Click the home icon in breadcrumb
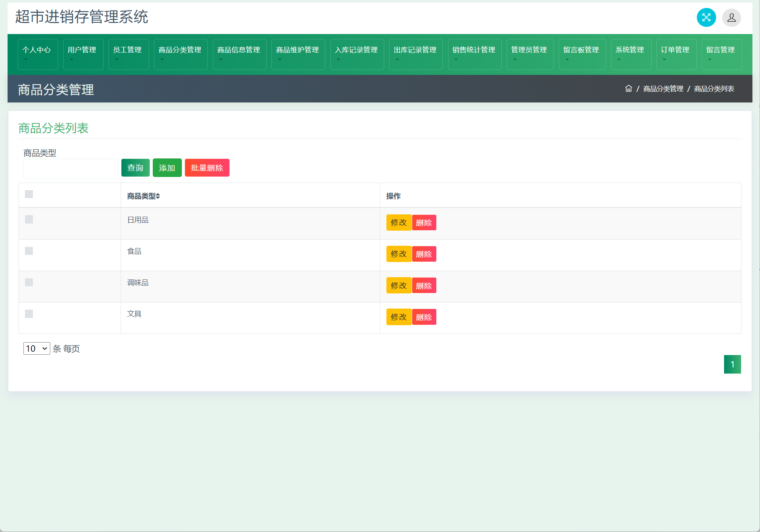 pos(628,88)
